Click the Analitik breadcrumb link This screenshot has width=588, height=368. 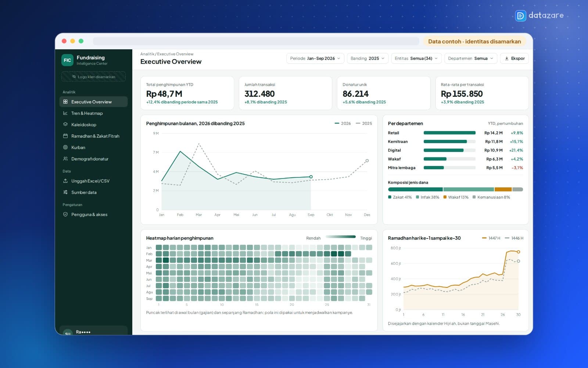(x=147, y=54)
